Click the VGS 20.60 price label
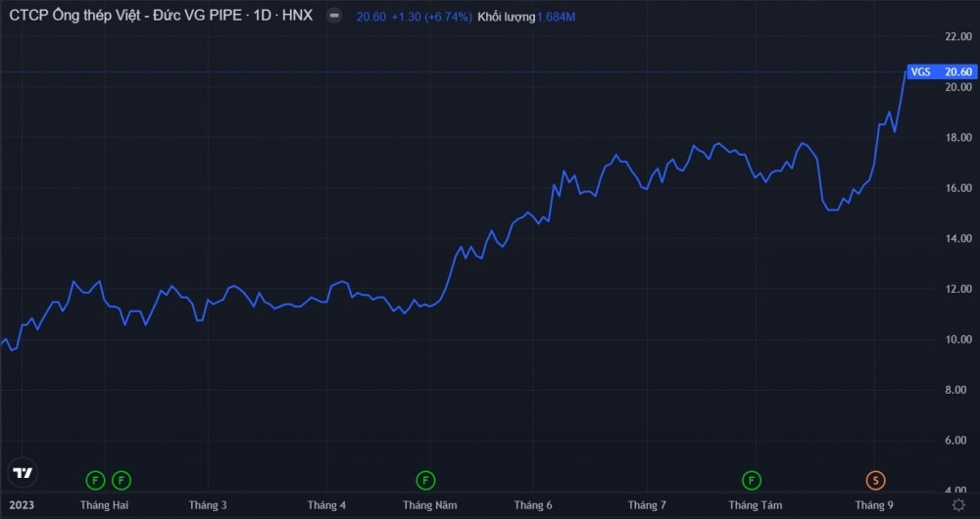Image resolution: width=980 pixels, height=519 pixels. point(942,71)
